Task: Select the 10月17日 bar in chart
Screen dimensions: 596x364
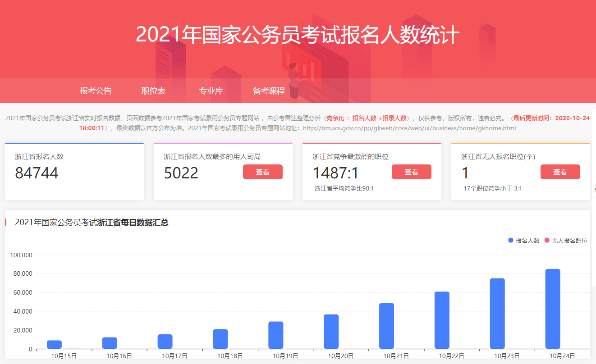Action: click(x=165, y=341)
